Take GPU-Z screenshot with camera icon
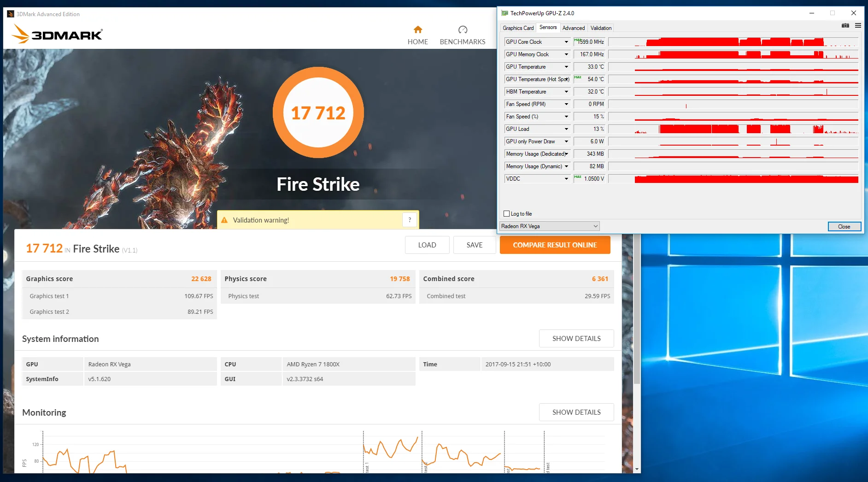Viewport: 868px width, 482px height. point(845,25)
